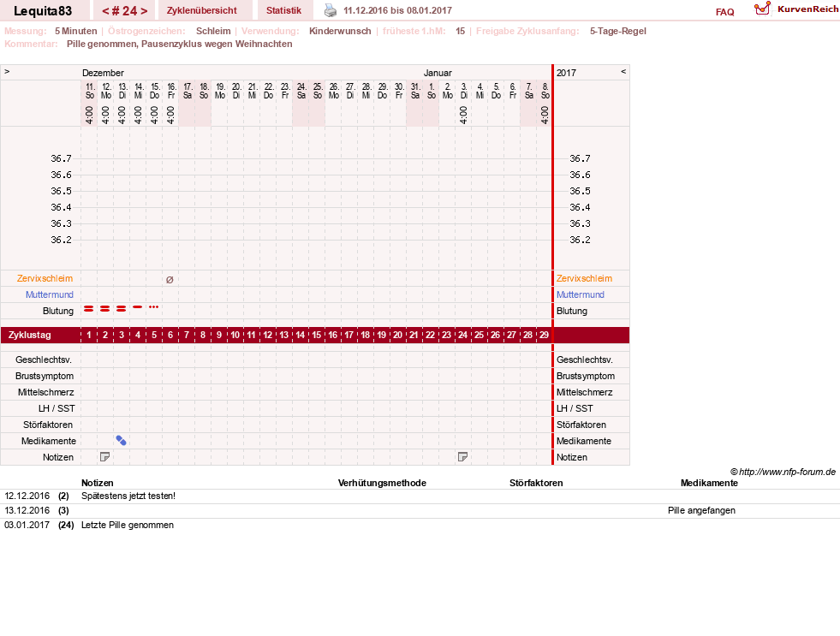Viewport: 840px width, 636px height.
Task: Click the cervical mucus symbol on Dec 16
Action: (x=170, y=279)
